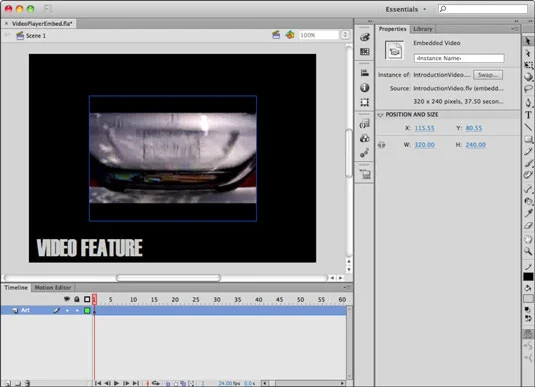Open the Timeline panel options menu
The height and width of the screenshot is (387, 535).
[346, 288]
